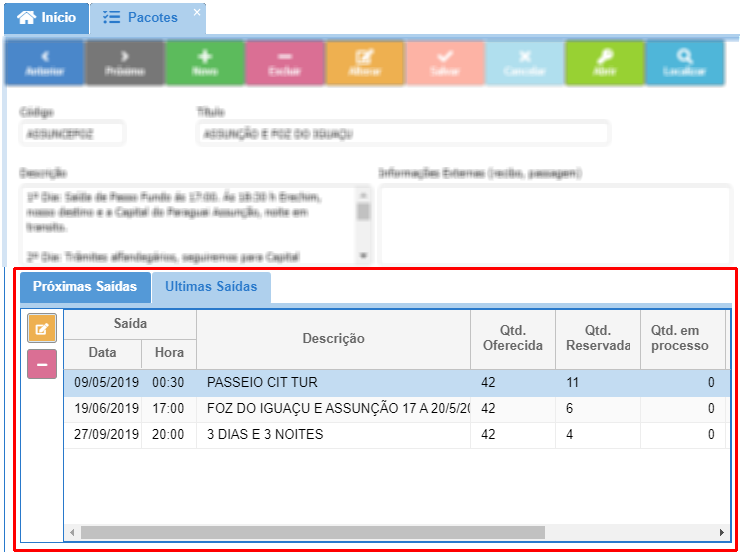Click the Informações Externas text area
740x552 pixels.
click(x=555, y=225)
